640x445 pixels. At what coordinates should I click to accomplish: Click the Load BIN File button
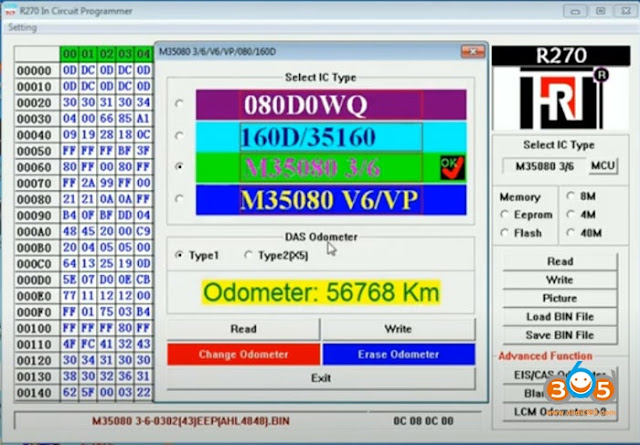(560, 317)
